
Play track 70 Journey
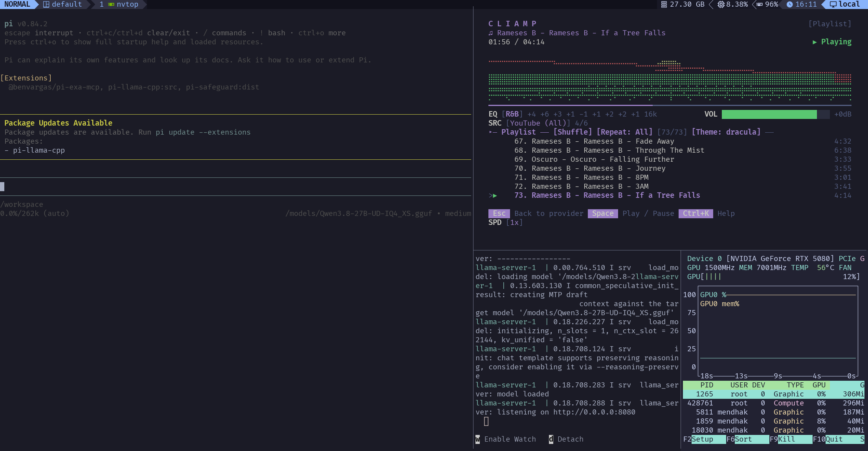point(683,168)
